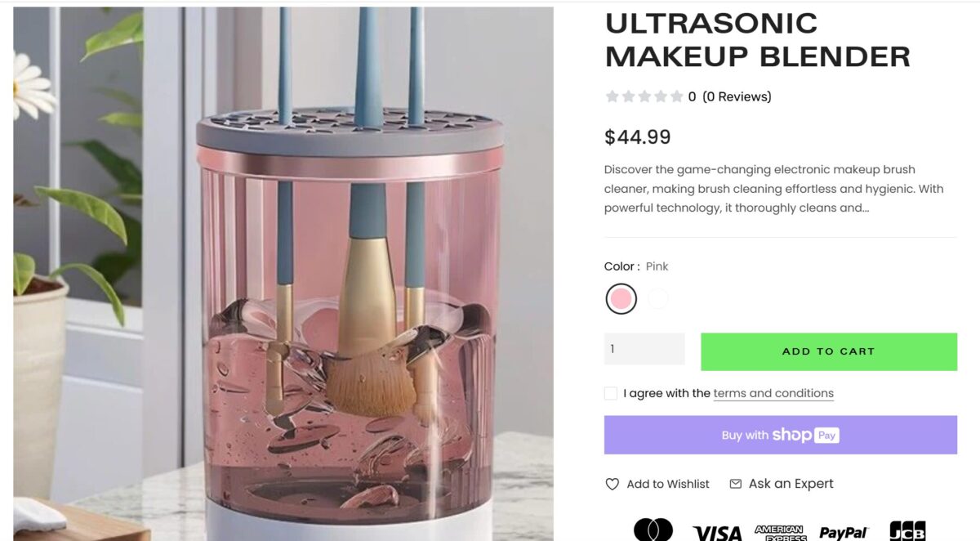Open the terms and conditions link

[773, 393]
